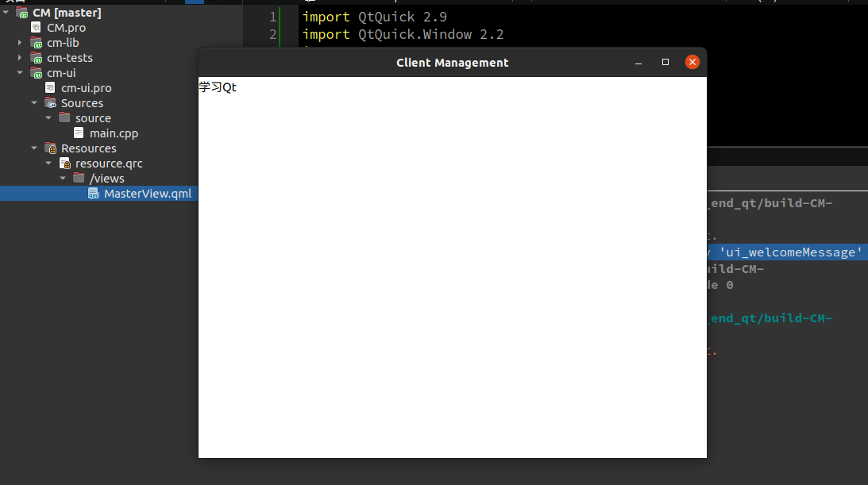Viewport: 868px width, 485px height.
Task: Collapse the Resources group
Action: tap(34, 148)
